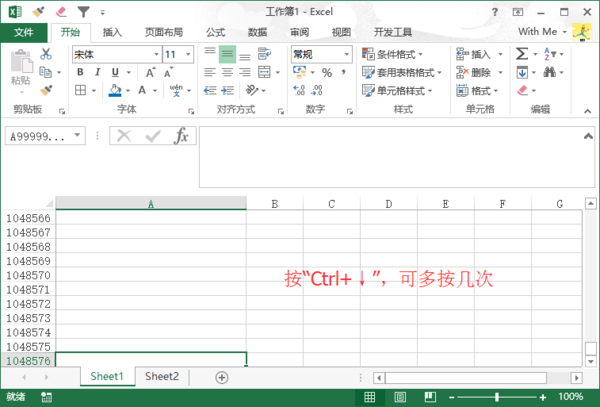Click the eraser icon in quick access toolbar
600x407 pixels.
click(x=61, y=12)
